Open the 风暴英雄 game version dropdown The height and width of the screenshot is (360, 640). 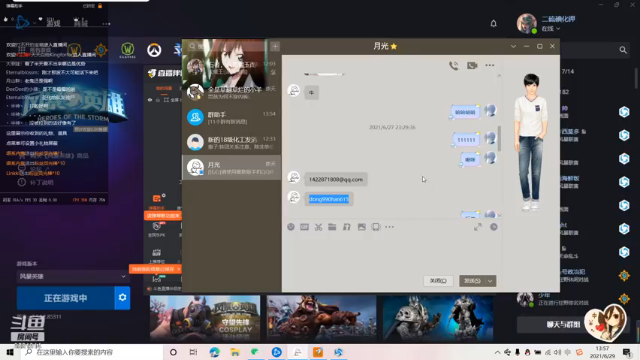(73, 276)
